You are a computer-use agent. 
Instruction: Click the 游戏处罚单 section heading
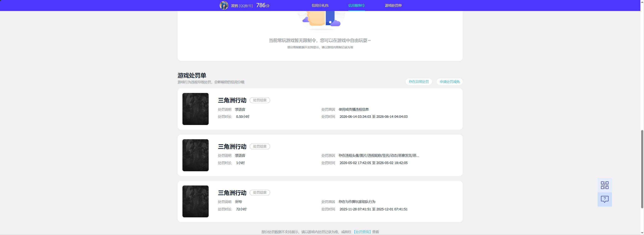(192, 75)
